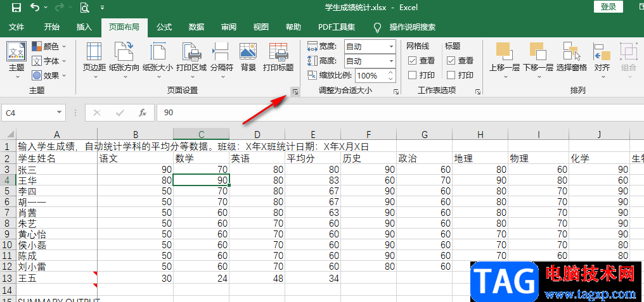
Task: Click the Redo arrow icon
Action: pos(59,8)
